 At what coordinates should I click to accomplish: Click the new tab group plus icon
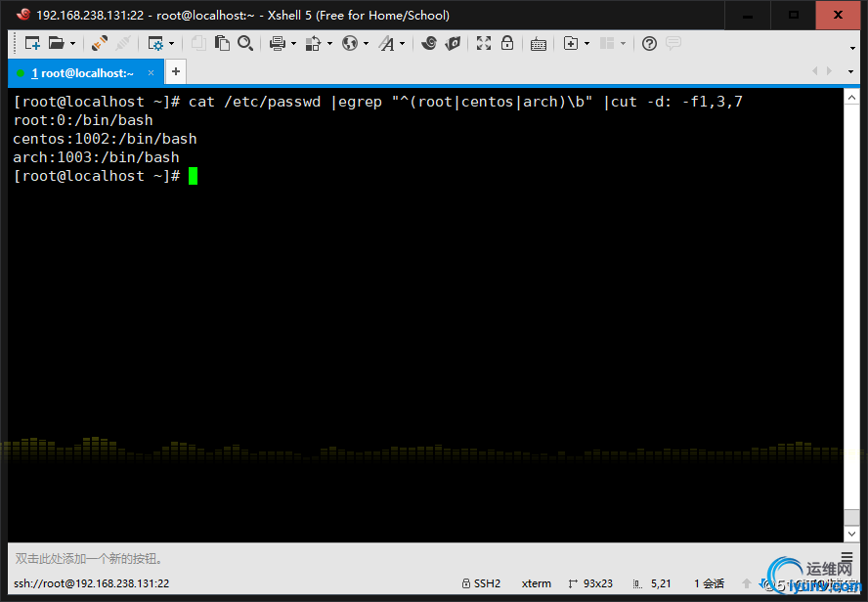pos(571,43)
